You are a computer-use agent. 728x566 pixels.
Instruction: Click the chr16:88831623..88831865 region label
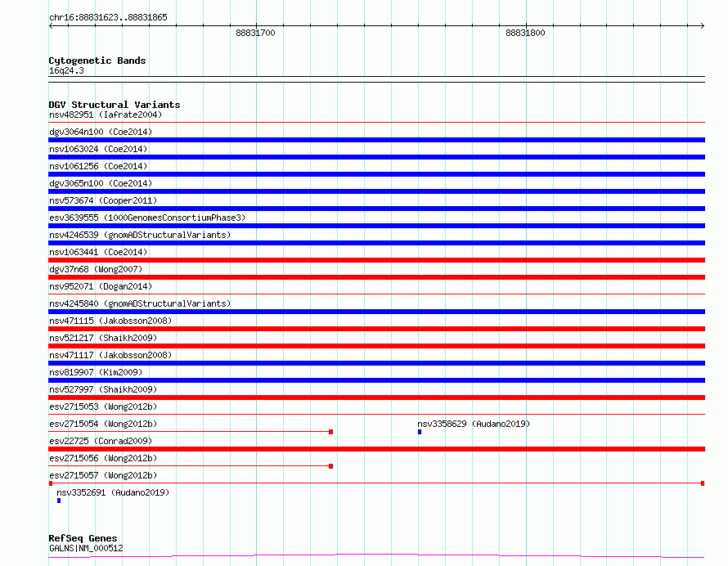[x=108, y=18]
